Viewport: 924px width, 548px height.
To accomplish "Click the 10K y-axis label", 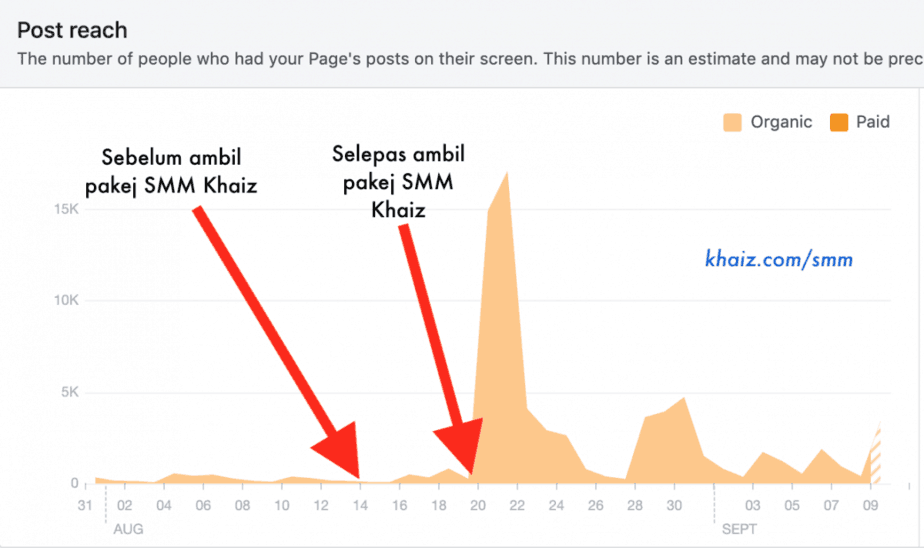I will tap(65, 301).
